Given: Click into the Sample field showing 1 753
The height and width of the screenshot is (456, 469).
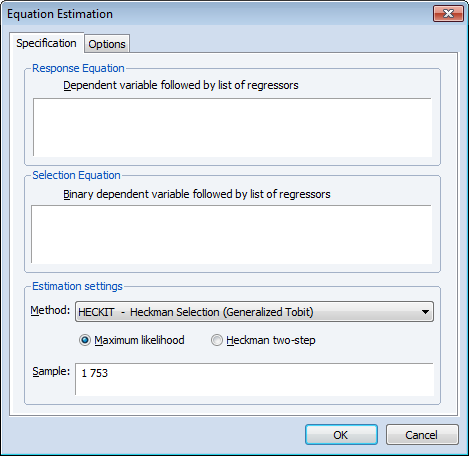Looking at the screenshot, I should coord(255,379).
